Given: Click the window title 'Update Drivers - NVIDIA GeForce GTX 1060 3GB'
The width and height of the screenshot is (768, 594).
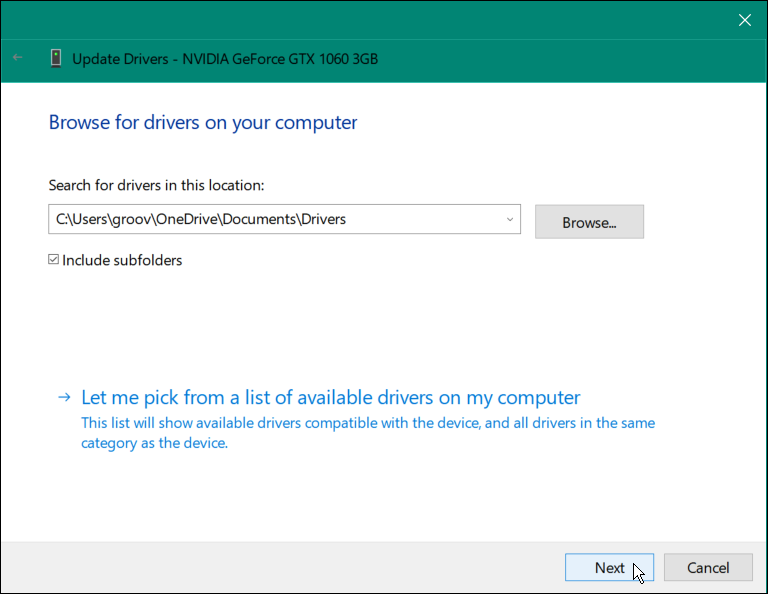Looking at the screenshot, I should (225, 59).
